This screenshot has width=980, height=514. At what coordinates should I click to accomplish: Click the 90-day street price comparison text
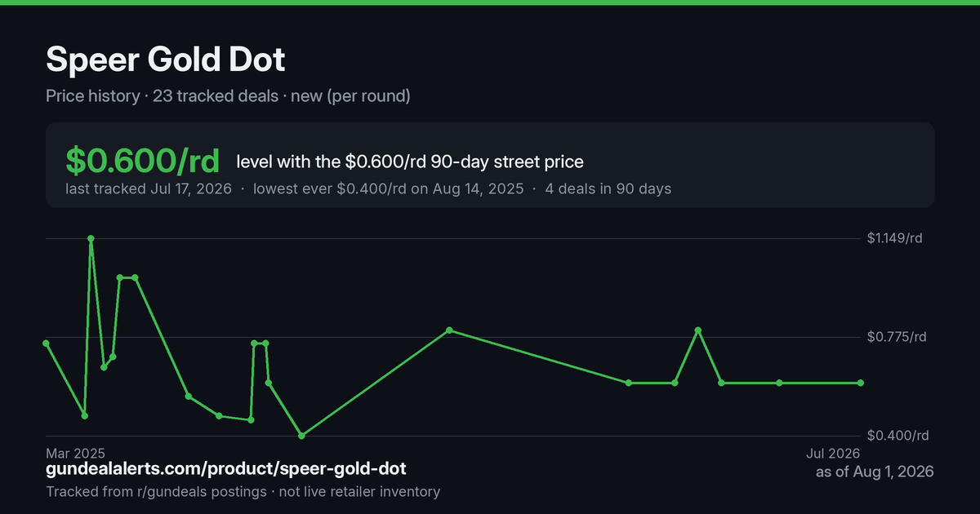click(410, 162)
